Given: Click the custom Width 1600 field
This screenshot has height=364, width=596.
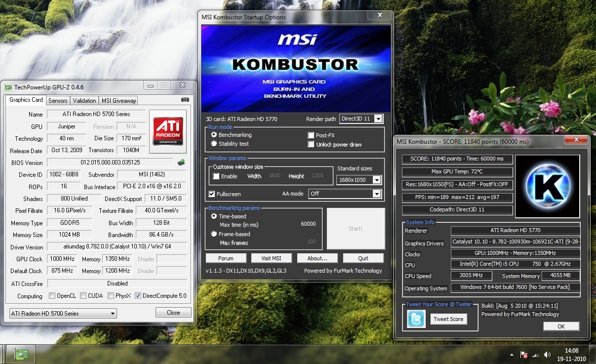Looking at the screenshot, I should (275, 176).
